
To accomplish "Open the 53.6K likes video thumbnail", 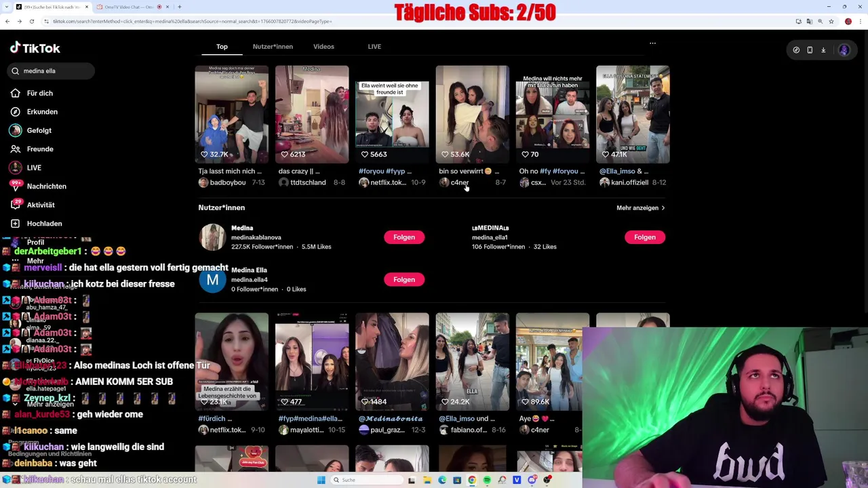I will coord(472,114).
